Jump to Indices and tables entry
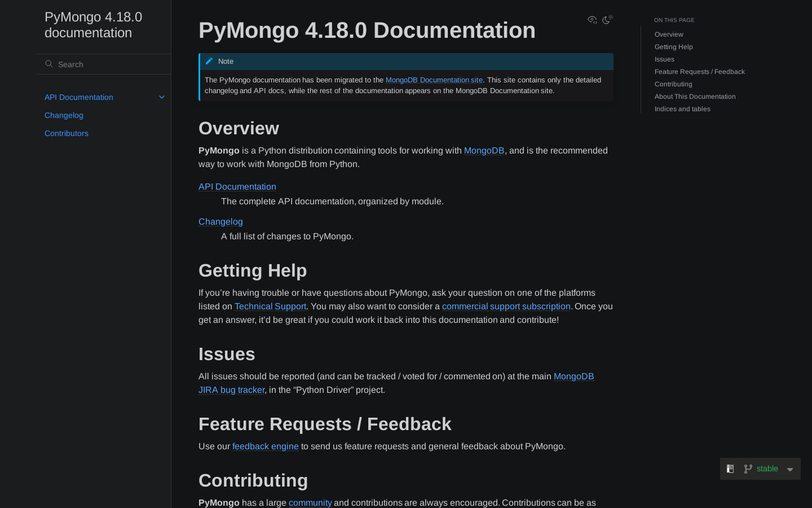This screenshot has width=812, height=508. coord(682,109)
